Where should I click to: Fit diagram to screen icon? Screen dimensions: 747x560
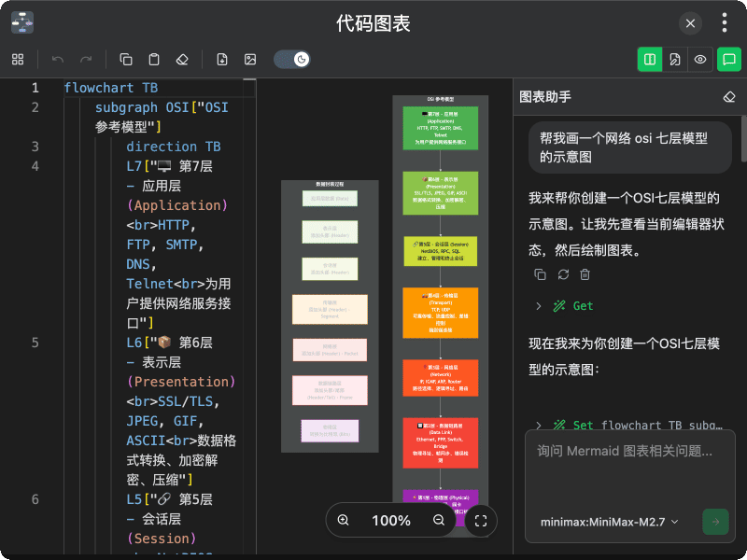pyautogui.click(x=481, y=521)
